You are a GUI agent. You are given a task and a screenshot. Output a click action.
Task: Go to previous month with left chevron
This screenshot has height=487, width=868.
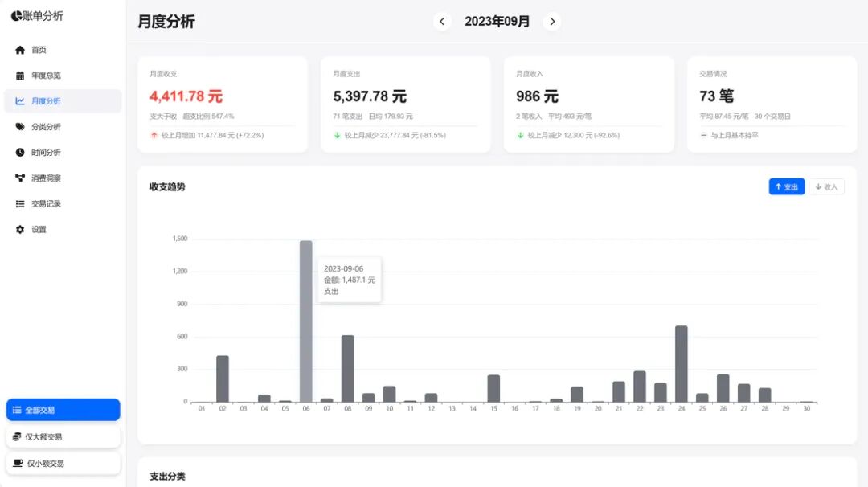pos(442,22)
